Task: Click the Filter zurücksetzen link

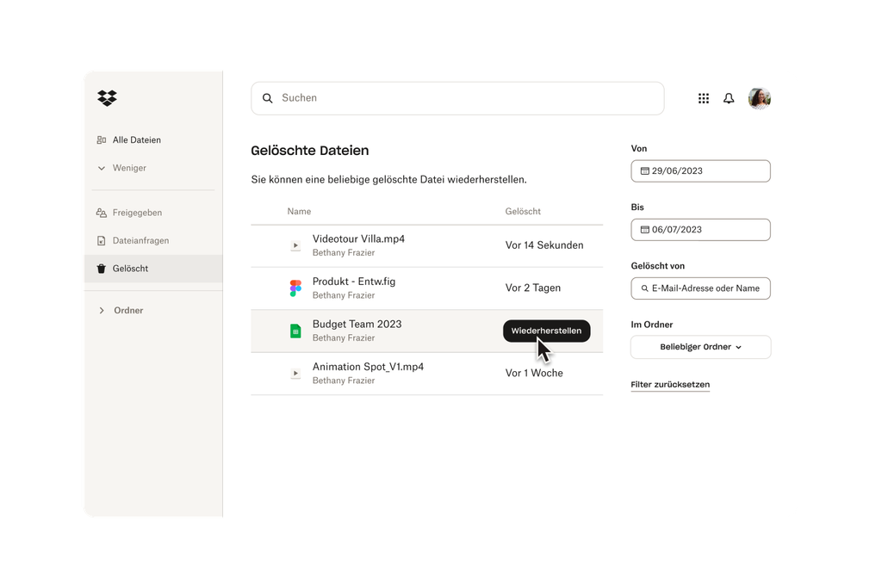Action: tap(670, 384)
